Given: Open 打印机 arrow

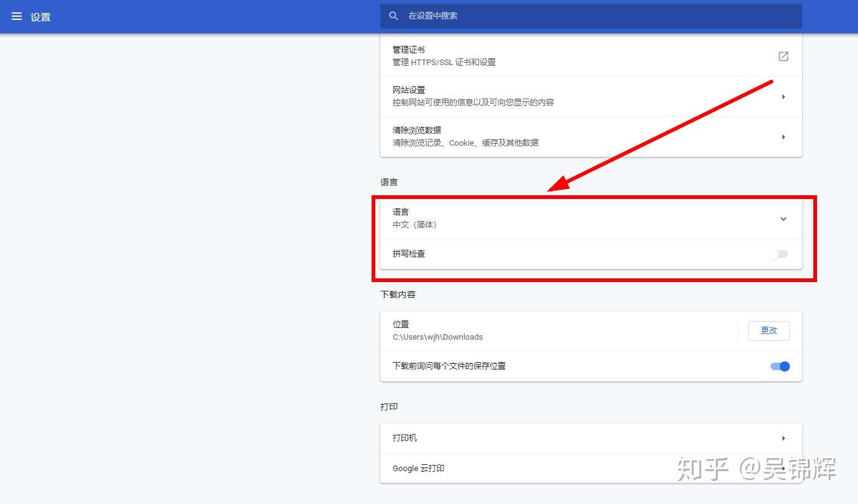Looking at the screenshot, I should [783, 438].
